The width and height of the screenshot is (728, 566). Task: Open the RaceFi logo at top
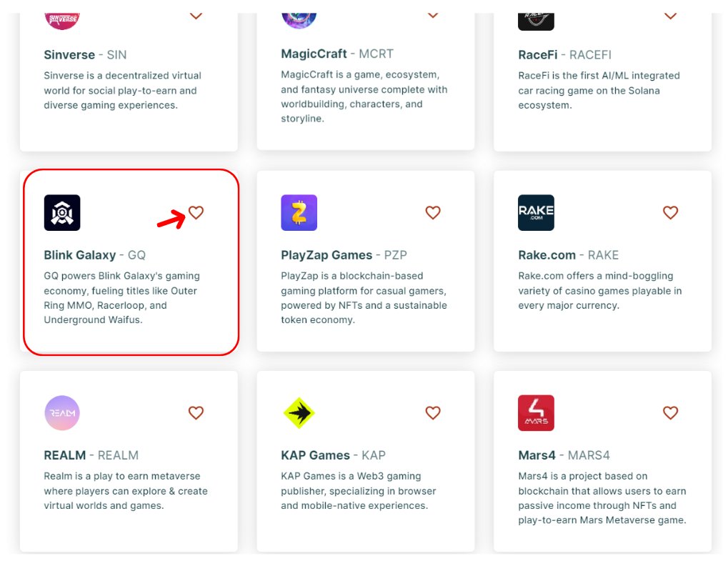(536, 22)
